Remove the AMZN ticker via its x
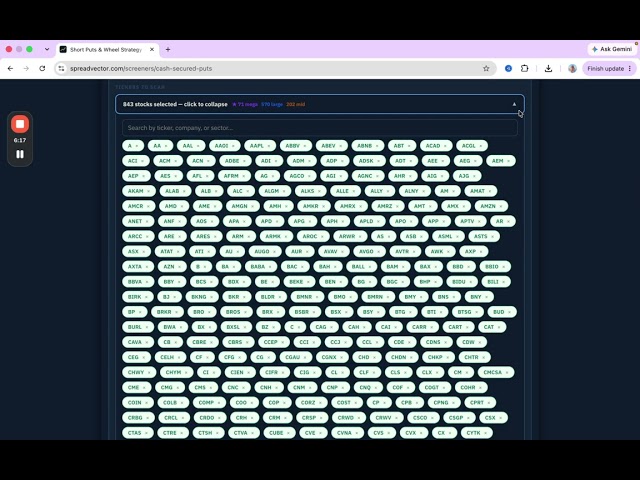640x480 pixels. (x=500, y=206)
